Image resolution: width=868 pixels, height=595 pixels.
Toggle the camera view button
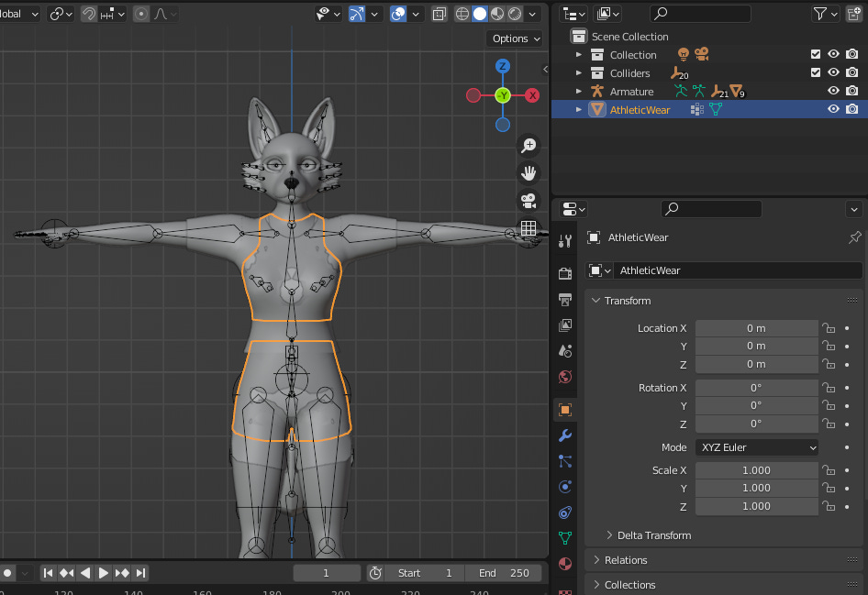(x=529, y=201)
